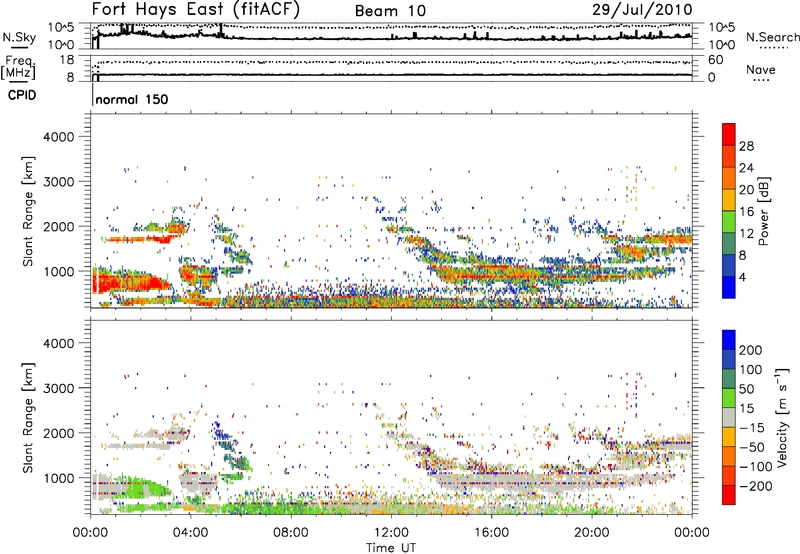Click the "16:00" time axis tick label
Viewport: 800px width, 554px height.
pyautogui.click(x=491, y=533)
